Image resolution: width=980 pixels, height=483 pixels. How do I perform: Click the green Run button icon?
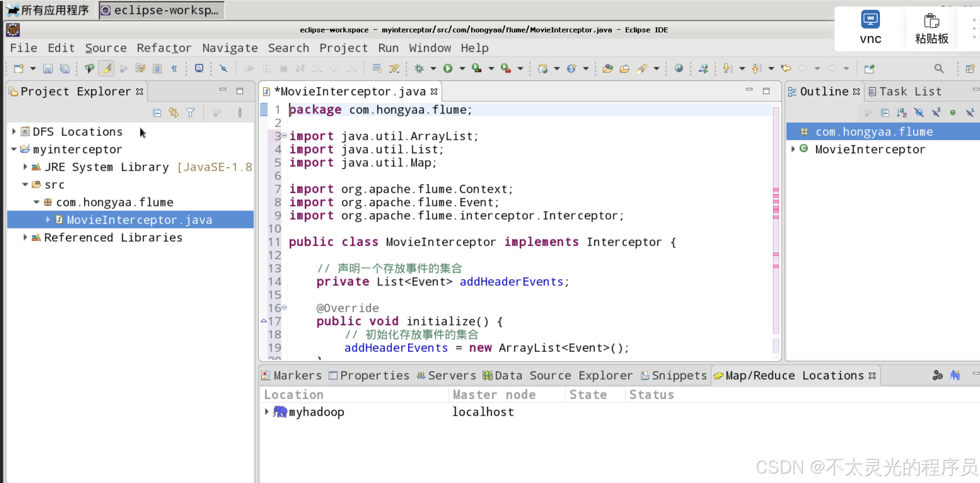(448, 69)
